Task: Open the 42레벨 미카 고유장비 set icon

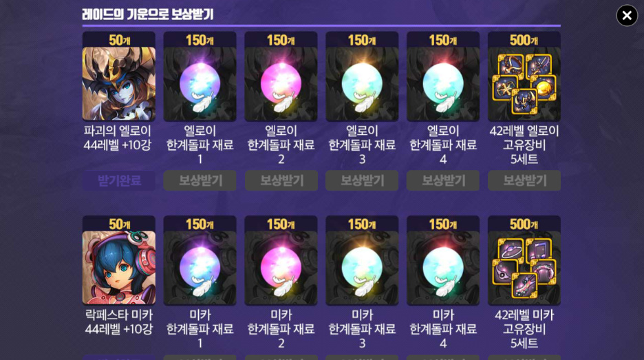Action: tap(524, 268)
